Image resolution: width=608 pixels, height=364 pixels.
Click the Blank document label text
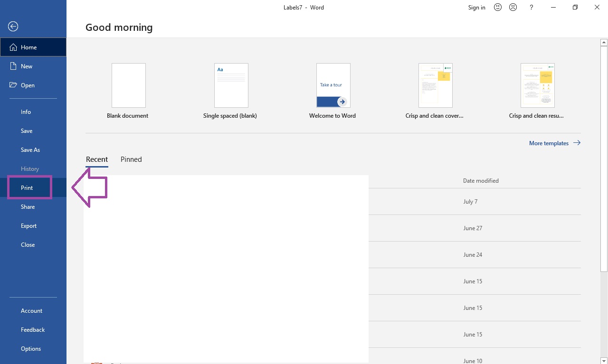coord(127,116)
